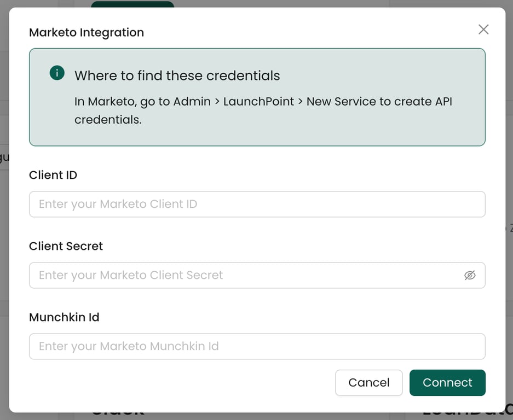Click the 'In Marketo, go to' instruction text
This screenshot has height=420, width=513.
click(122, 102)
